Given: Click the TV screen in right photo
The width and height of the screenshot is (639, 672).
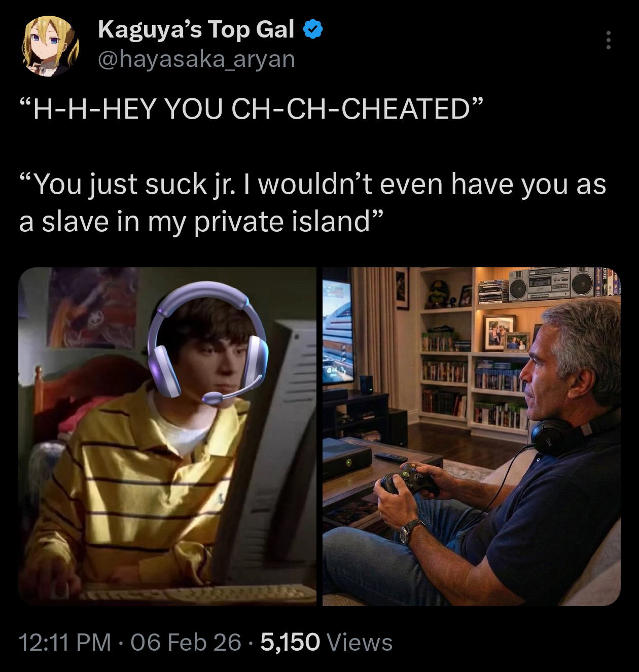Looking at the screenshot, I should coord(336,330).
